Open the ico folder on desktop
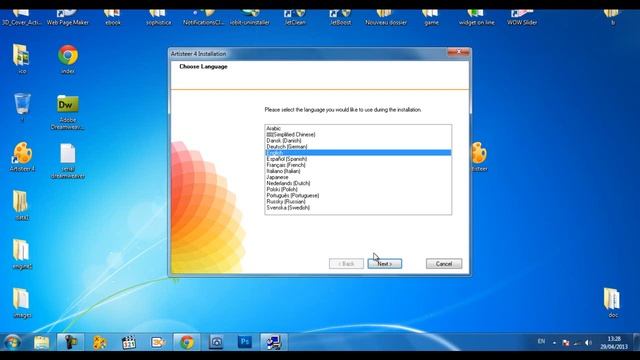Image resolution: width=640 pixels, height=360 pixels. pos(22,59)
